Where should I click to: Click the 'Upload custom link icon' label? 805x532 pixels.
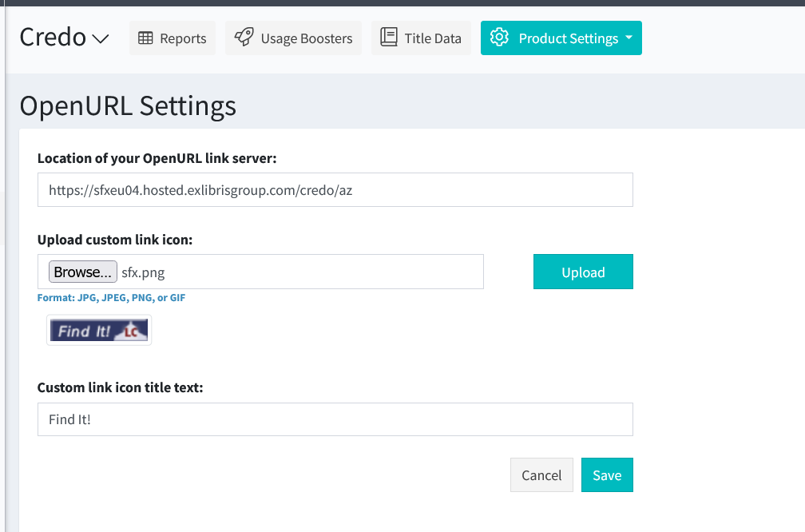tap(115, 240)
